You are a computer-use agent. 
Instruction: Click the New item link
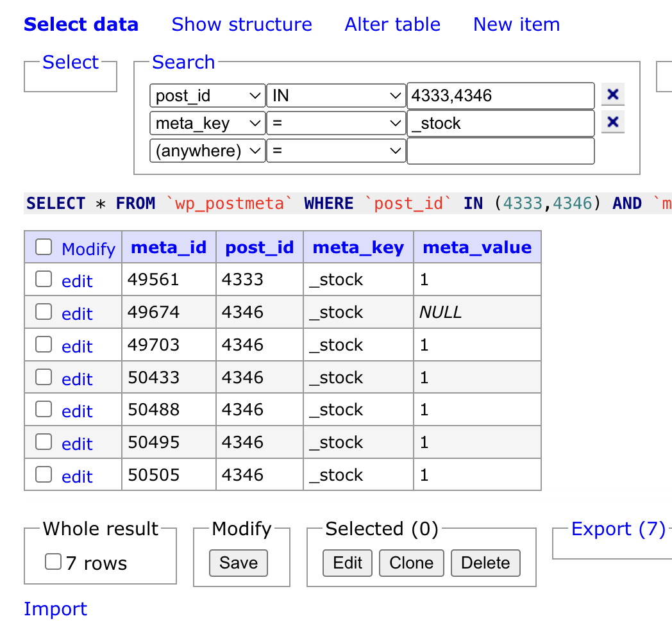[516, 24]
